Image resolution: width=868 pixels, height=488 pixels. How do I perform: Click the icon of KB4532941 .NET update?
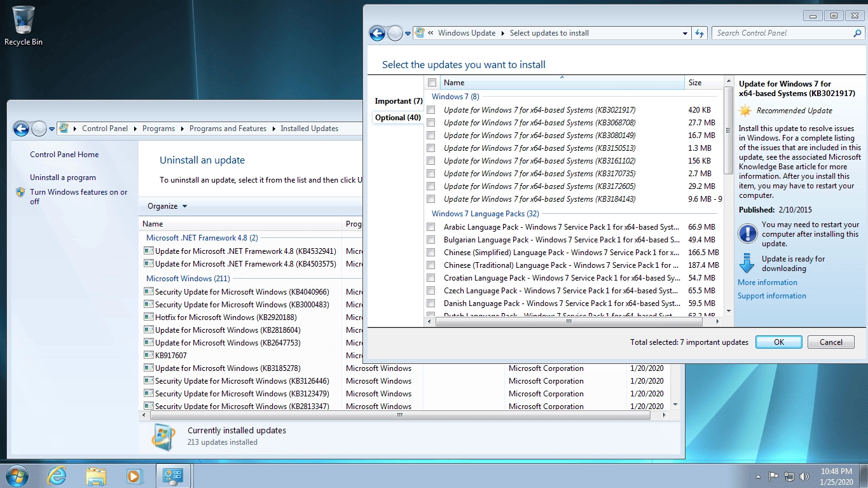pos(149,251)
